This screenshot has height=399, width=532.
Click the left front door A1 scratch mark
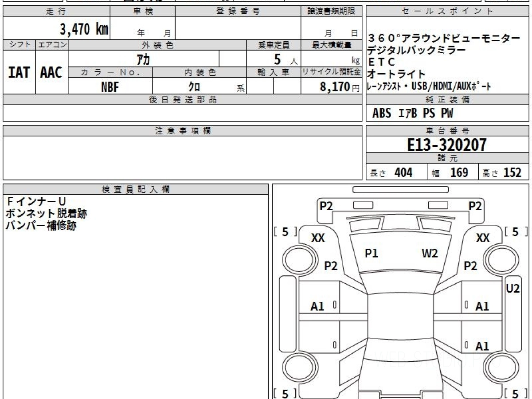pos(317,306)
